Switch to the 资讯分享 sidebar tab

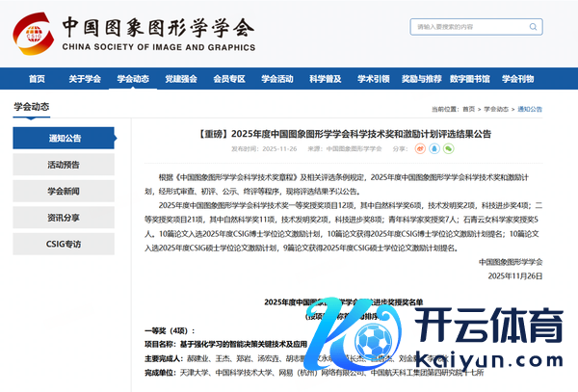[65, 218]
